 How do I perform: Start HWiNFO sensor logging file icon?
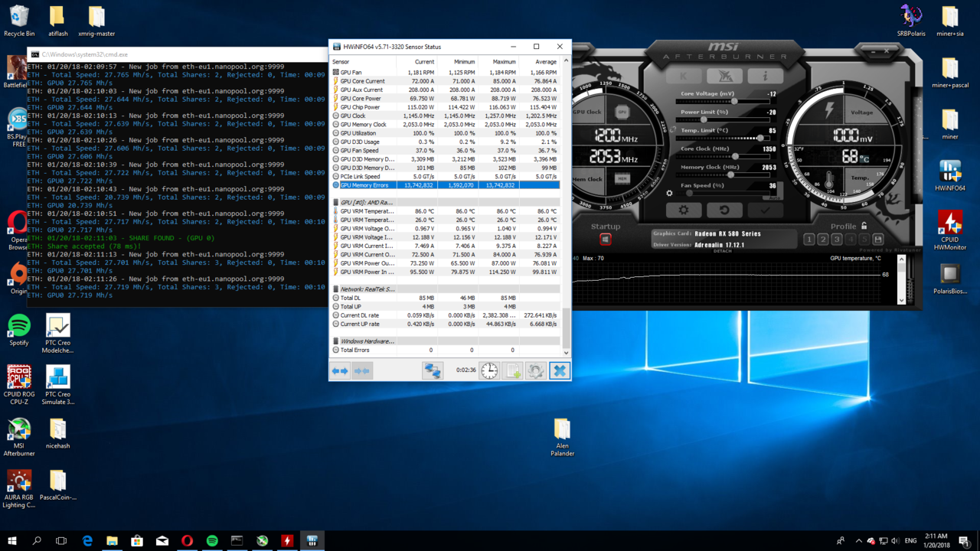(x=513, y=370)
